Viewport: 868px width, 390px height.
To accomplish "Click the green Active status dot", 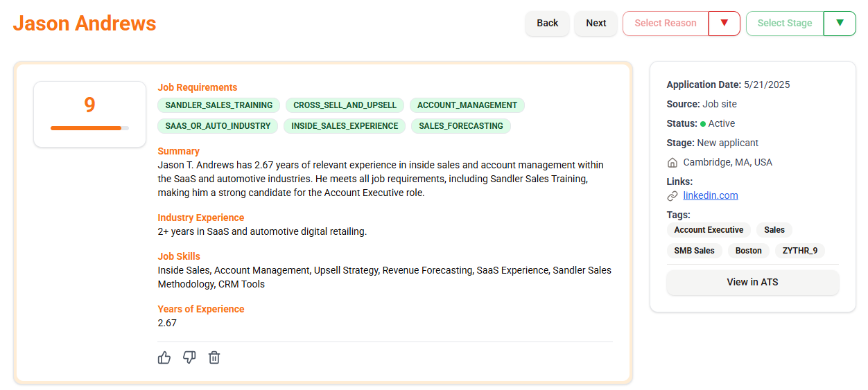I will 703,124.
